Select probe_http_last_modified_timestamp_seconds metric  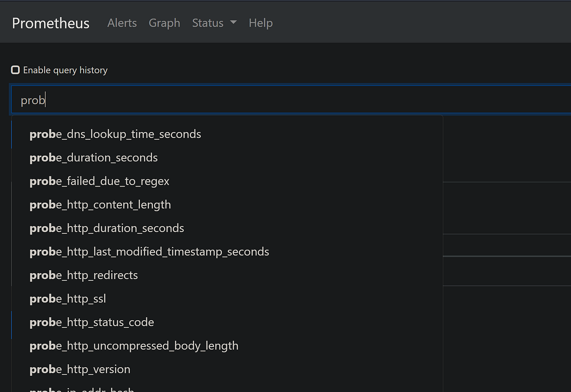(149, 251)
